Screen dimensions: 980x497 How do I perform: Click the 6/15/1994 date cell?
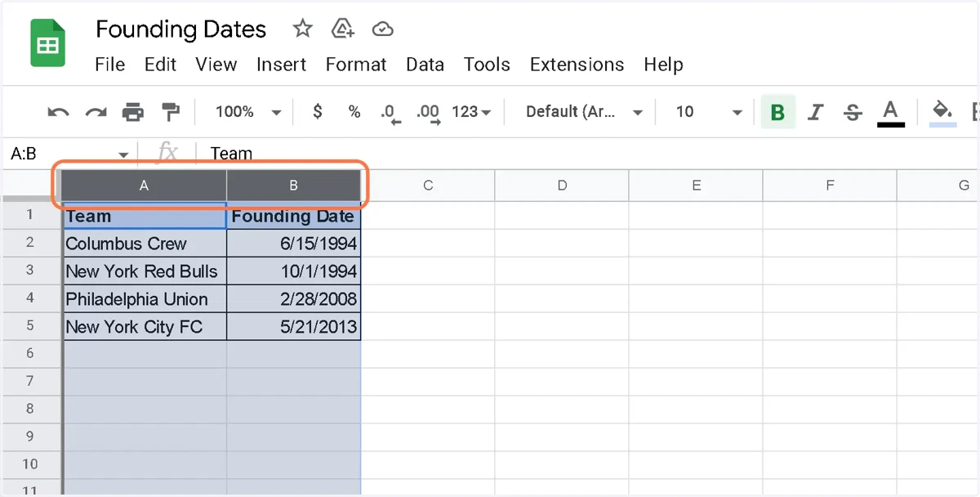(x=293, y=244)
